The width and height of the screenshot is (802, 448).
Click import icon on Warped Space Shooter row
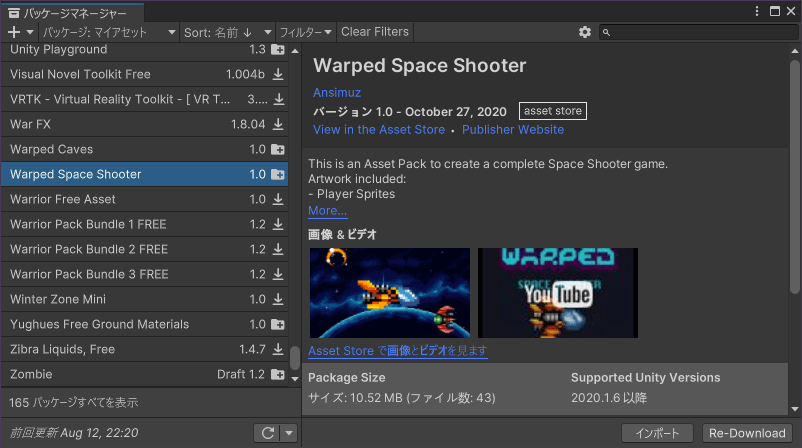pyautogui.click(x=278, y=174)
